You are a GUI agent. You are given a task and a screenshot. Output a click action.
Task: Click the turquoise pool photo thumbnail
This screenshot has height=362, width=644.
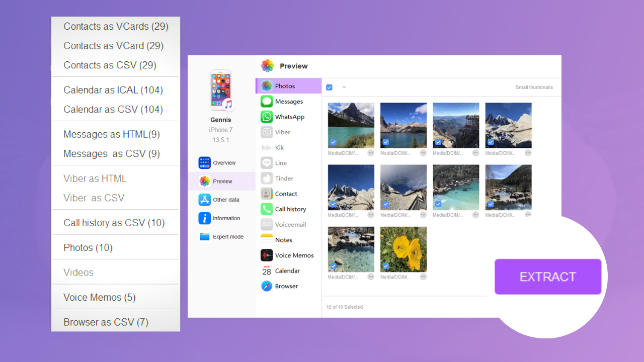pyautogui.click(x=456, y=187)
